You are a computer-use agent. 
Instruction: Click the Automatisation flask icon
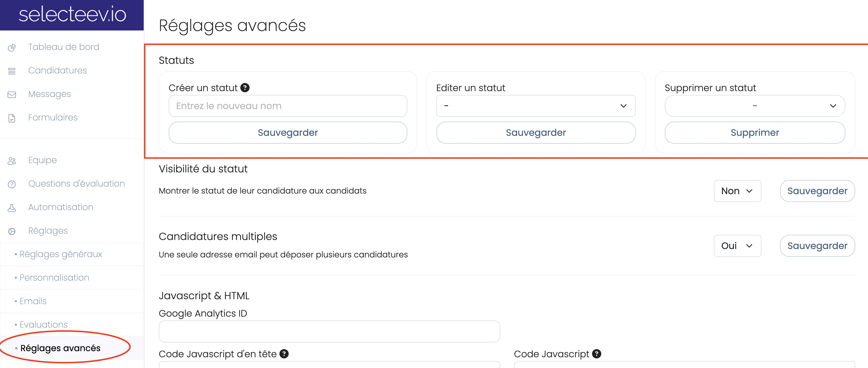[12, 208]
